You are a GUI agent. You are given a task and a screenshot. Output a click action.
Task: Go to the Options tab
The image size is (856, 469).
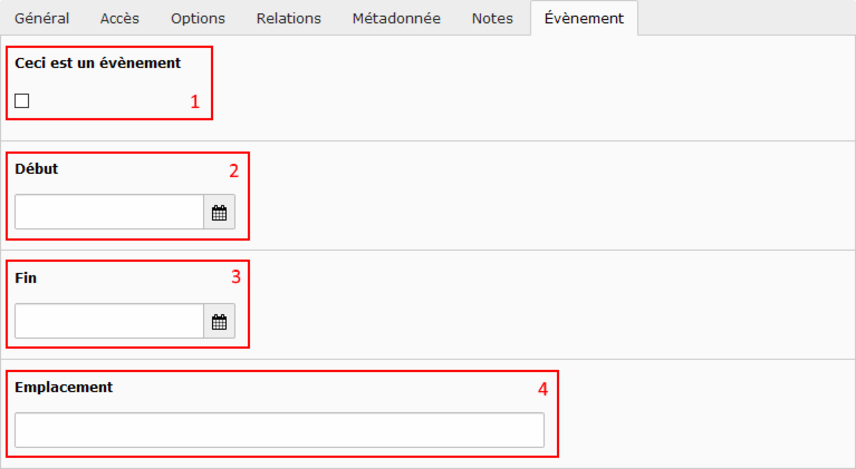[x=198, y=18]
